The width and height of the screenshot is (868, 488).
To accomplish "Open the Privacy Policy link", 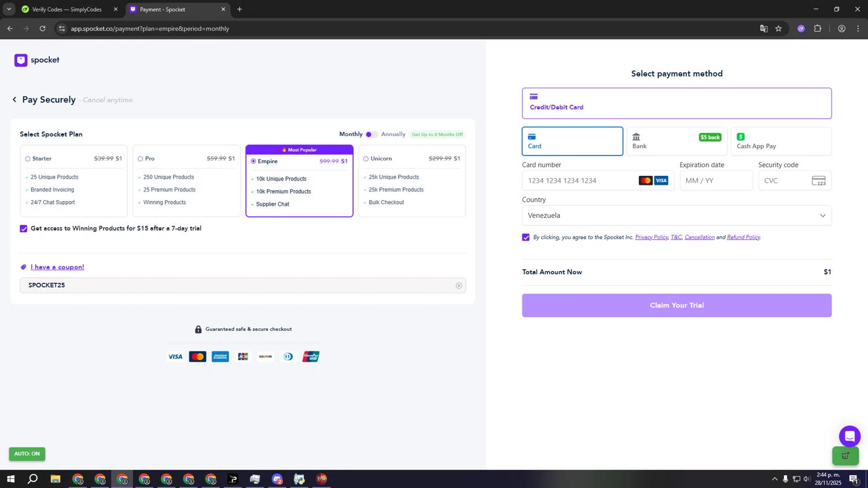I will click(x=652, y=237).
